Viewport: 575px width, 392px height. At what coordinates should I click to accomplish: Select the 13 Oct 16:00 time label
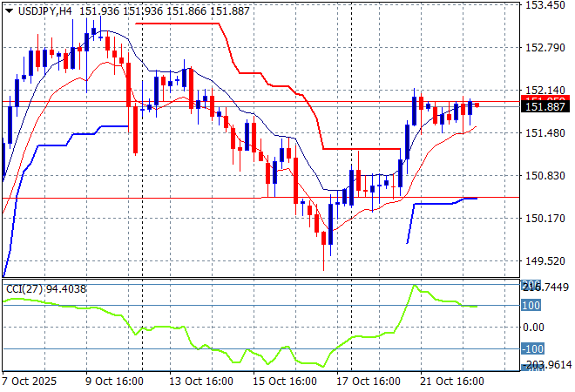coord(201,382)
